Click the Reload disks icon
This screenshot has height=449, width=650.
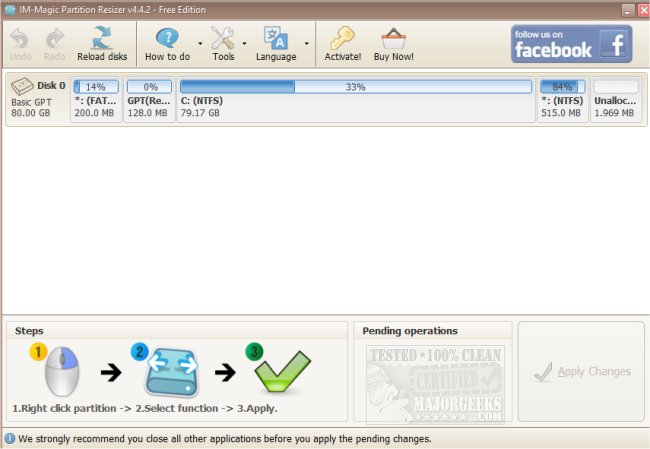point(102,37)
